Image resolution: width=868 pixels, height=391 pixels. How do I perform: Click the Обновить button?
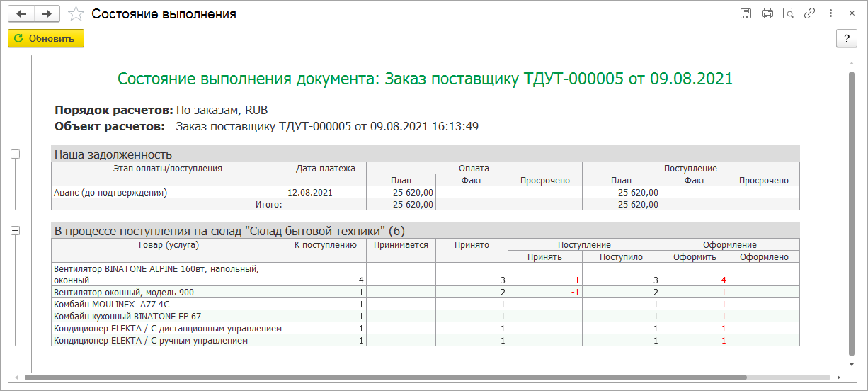46,38
